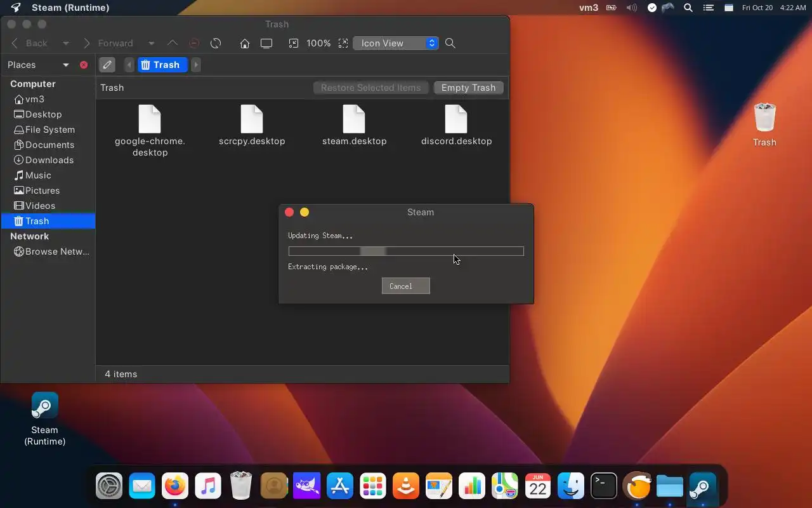812x508 pixels.
Task: Click the Steam update progress bar
Action: [406, 251]
